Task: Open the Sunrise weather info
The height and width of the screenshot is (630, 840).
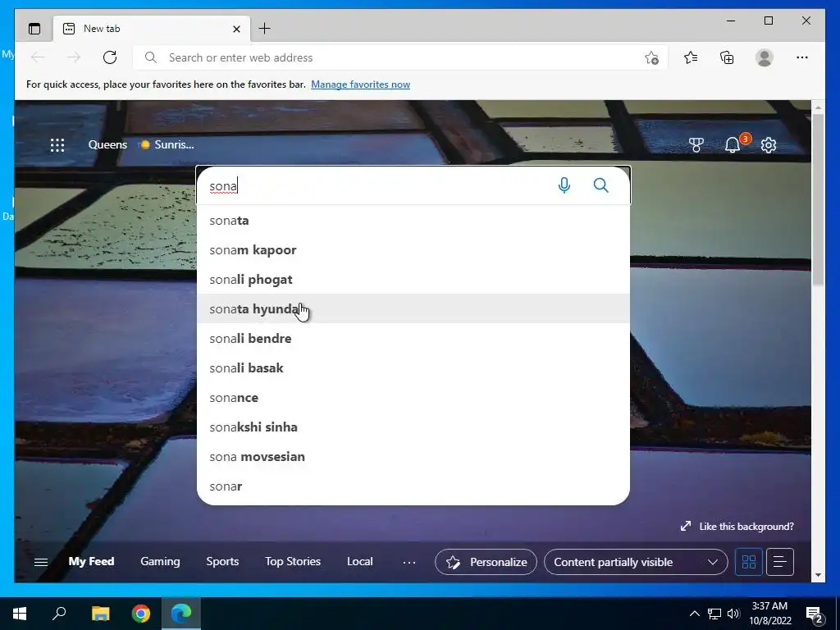Action: 167,144
